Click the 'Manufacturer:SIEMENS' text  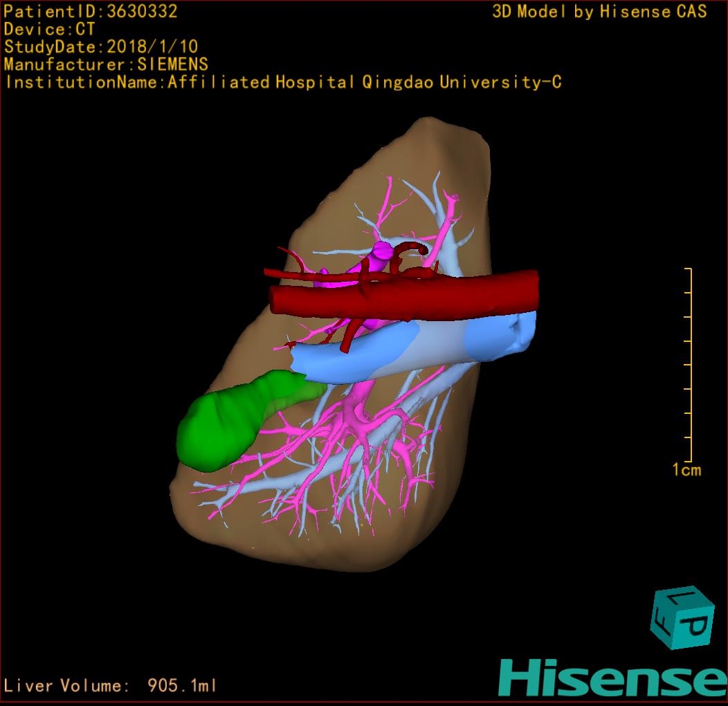106,64
